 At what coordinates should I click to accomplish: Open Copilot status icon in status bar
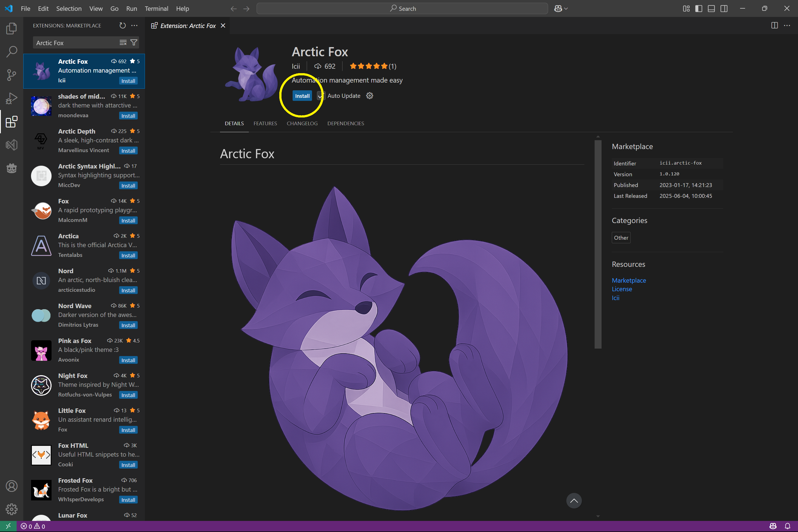pos(773,526)
